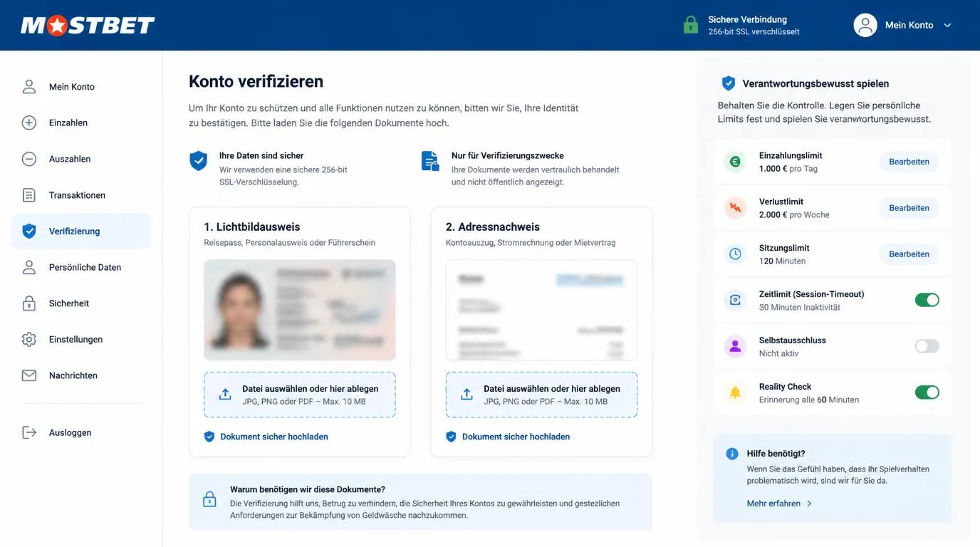Select file for Lichtbildausweis upload area
980x547 pixels.
pos(300,395)
